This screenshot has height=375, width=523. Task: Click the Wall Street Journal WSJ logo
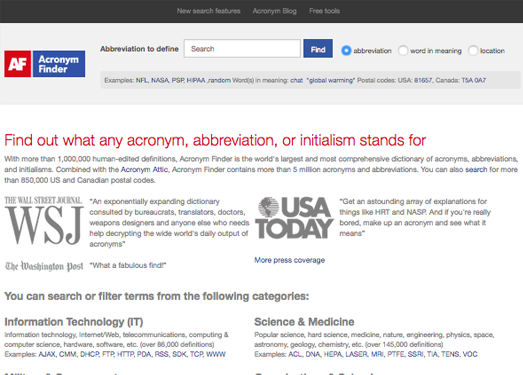(44, 220)
